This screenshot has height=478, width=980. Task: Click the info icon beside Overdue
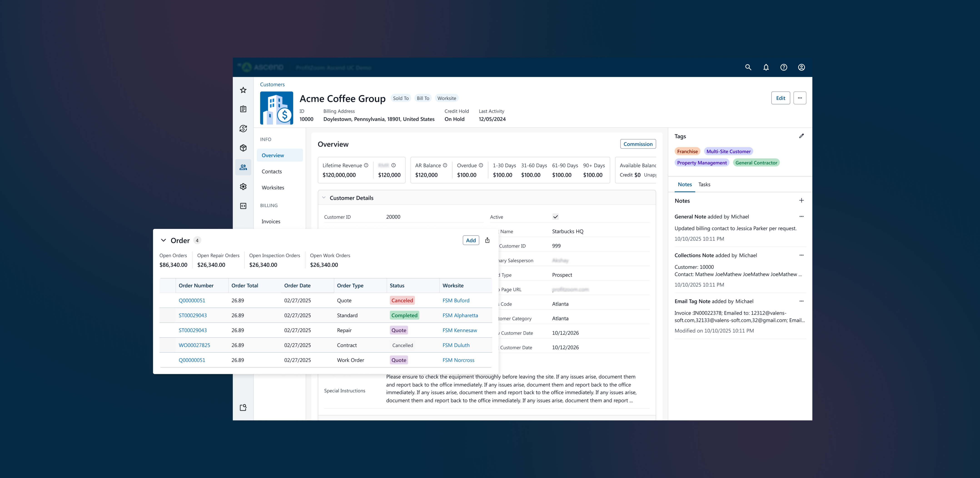(x=481, y=165)
